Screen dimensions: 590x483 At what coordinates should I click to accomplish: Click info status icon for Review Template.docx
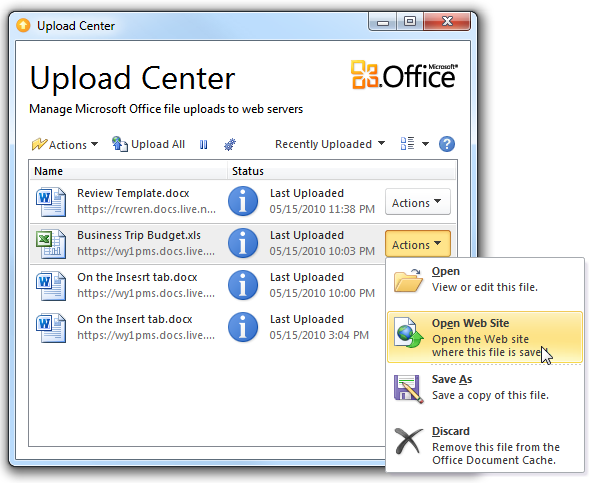(243, 201)
